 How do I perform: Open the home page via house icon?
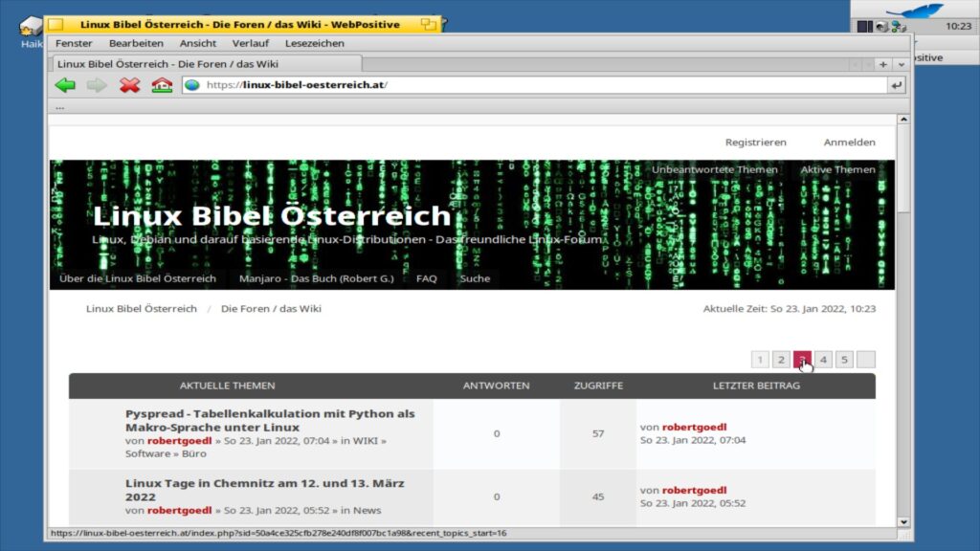pyautogui.click(x=162, y=85)
